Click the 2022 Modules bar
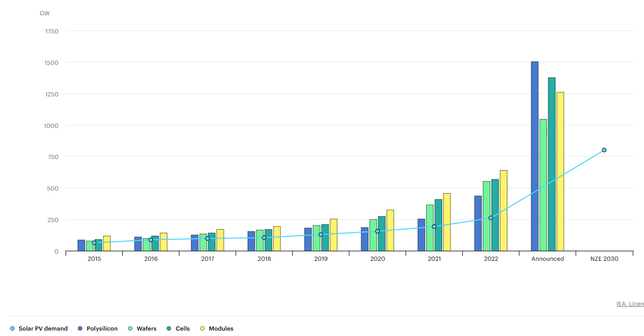644x336 pixels. [503, 211]
